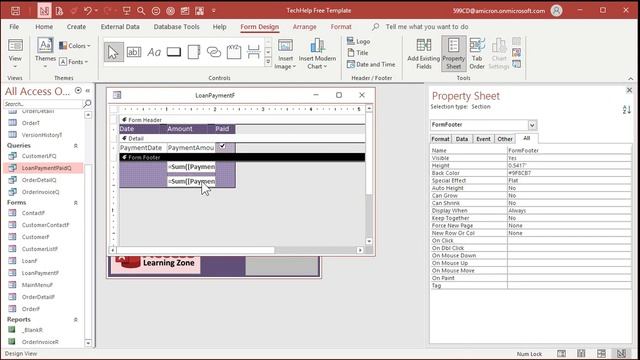Click the user account avatar
640x360 pixels.
point(556,11)
